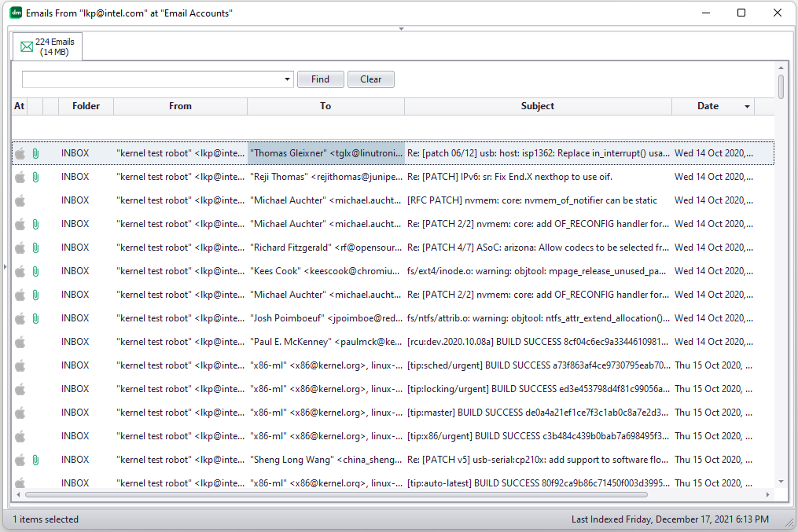Click the attachment icon on Josh Poimboeuf email
The image size is (798, 532).
click(x=35, y=318)
